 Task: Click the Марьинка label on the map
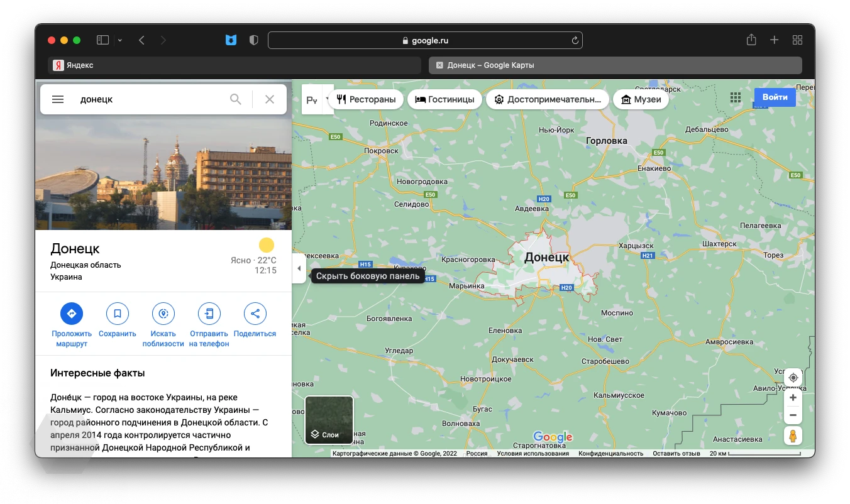(x=467, y=286)
